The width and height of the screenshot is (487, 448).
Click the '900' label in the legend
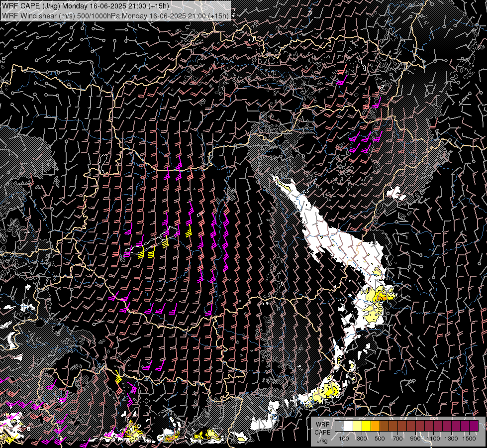pos(415,439)
